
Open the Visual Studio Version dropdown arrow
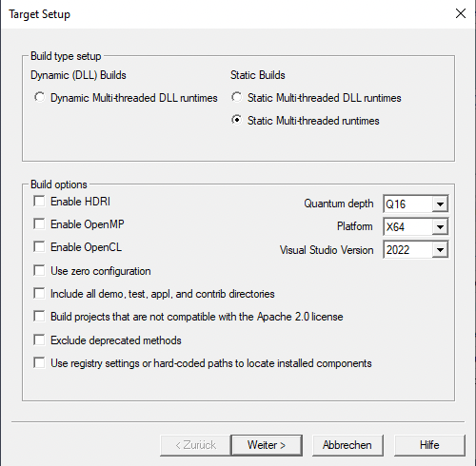[440, 250]
